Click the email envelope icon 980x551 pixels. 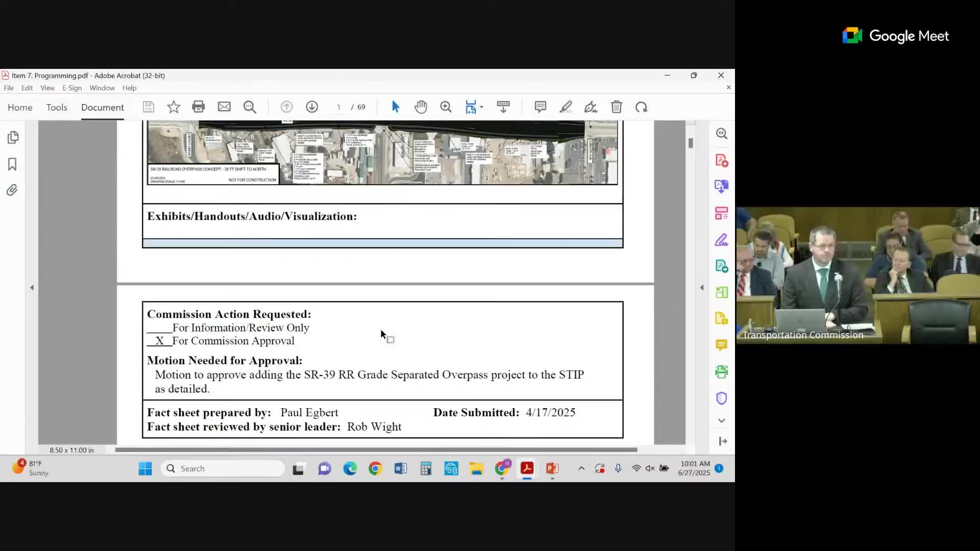coord(224,107)
